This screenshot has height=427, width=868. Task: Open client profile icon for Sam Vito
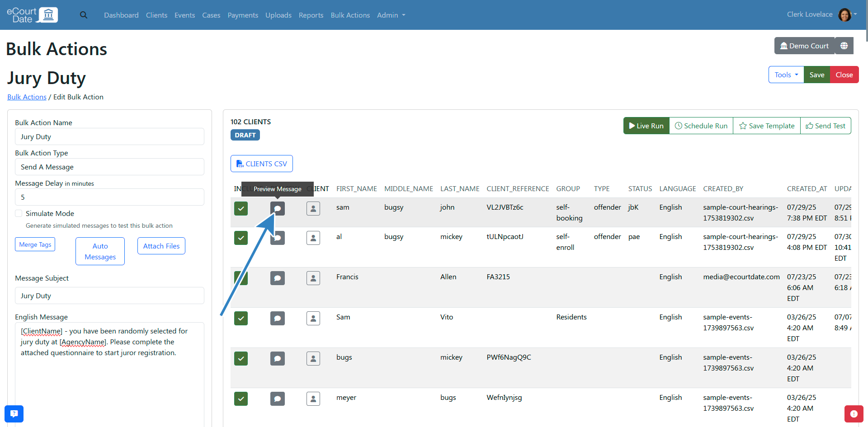[313, 318]
